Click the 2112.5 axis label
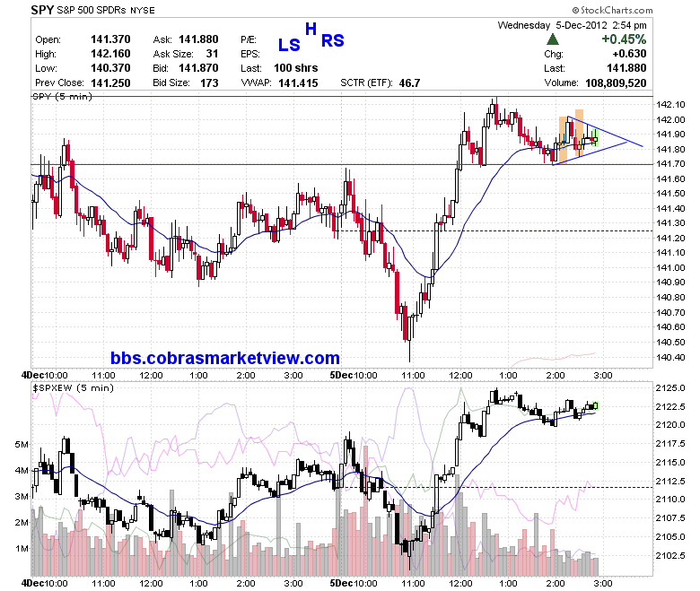Viewport: 700px width, 591px height. tap(670, 481)
